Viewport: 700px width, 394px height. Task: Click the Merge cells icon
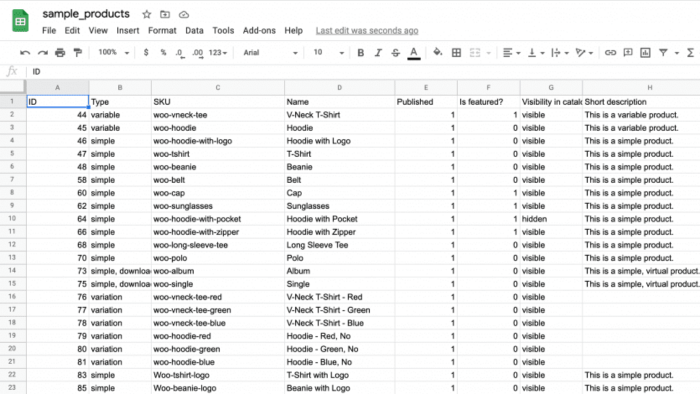[475, 53]
